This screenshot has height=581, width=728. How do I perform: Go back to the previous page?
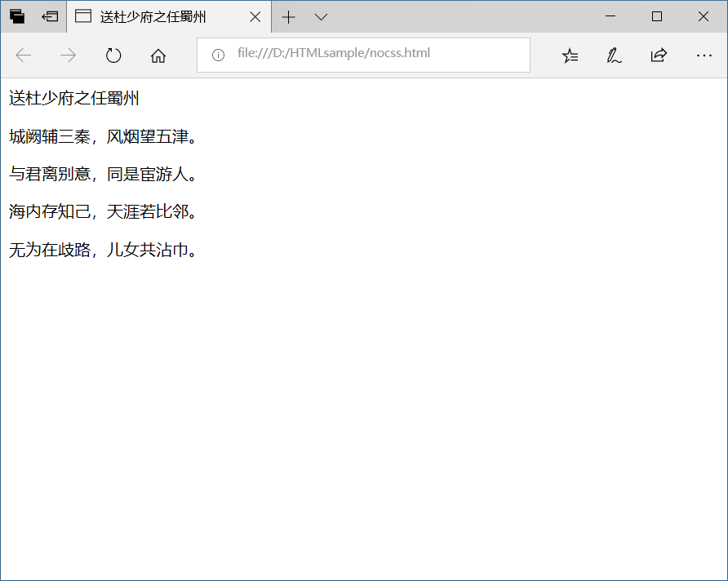point(24,55)
